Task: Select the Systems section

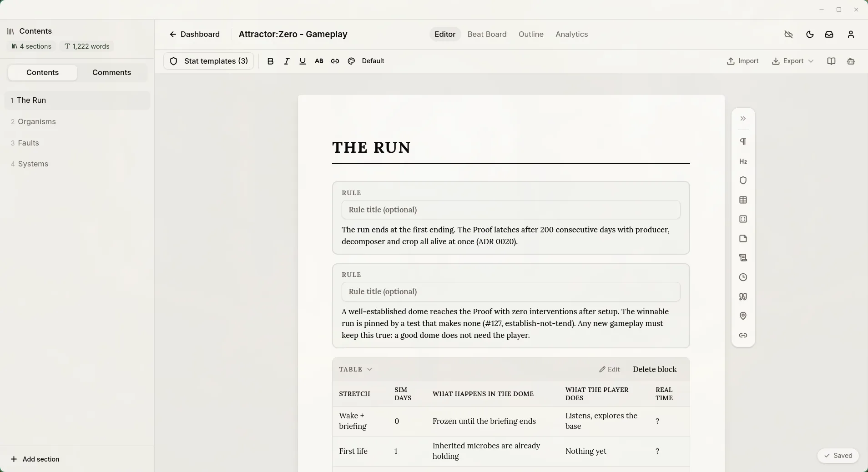Action: (x=77, y=164)
